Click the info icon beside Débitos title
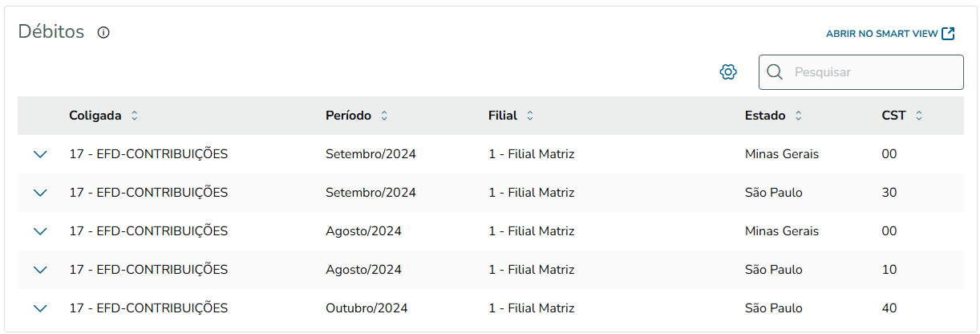 (x=103, y=33)
